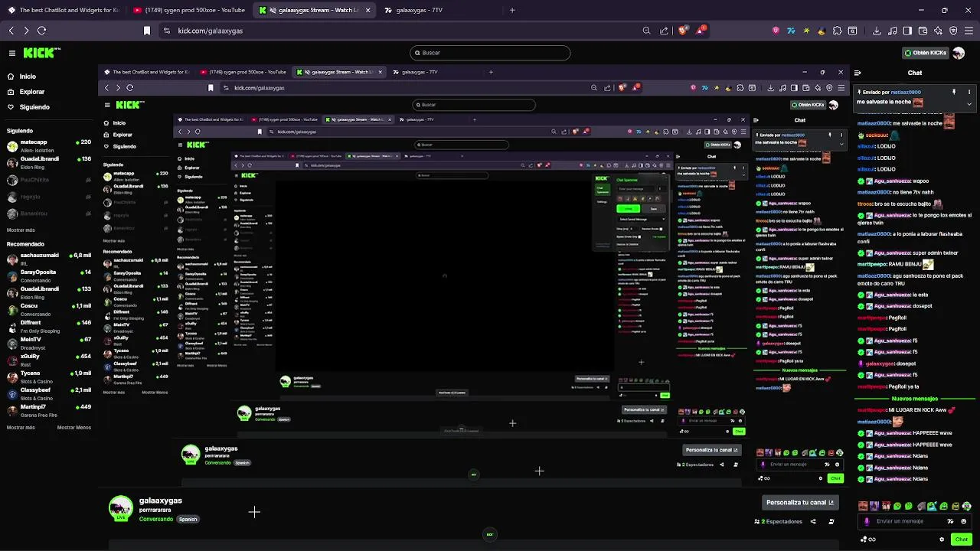Bookmark this page in outermost address bar

pyautogui.click(x=147, y=31)
